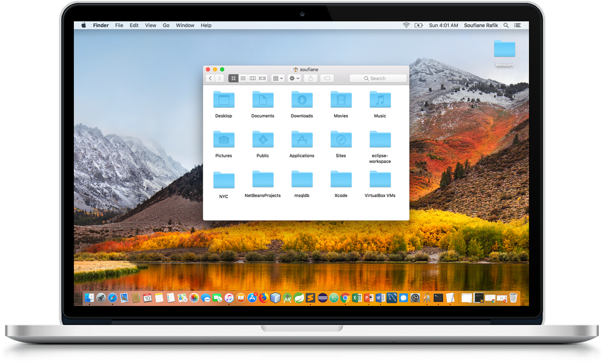Select the Cover Flow view icon
Image resolution: width=603 pixels, height=364 pixels.
pyautogui.click(x=261, y=78)
